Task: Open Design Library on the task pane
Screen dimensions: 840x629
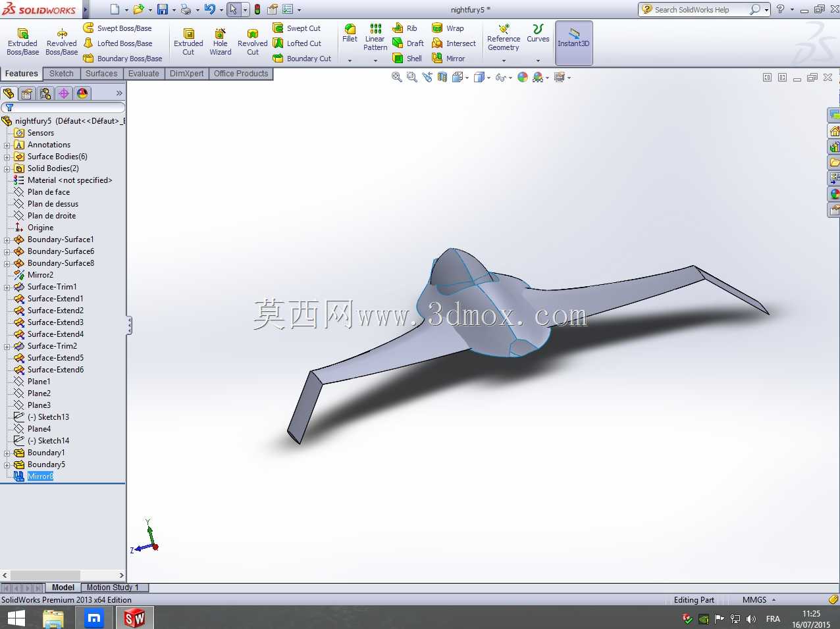Action: (834, 147)
